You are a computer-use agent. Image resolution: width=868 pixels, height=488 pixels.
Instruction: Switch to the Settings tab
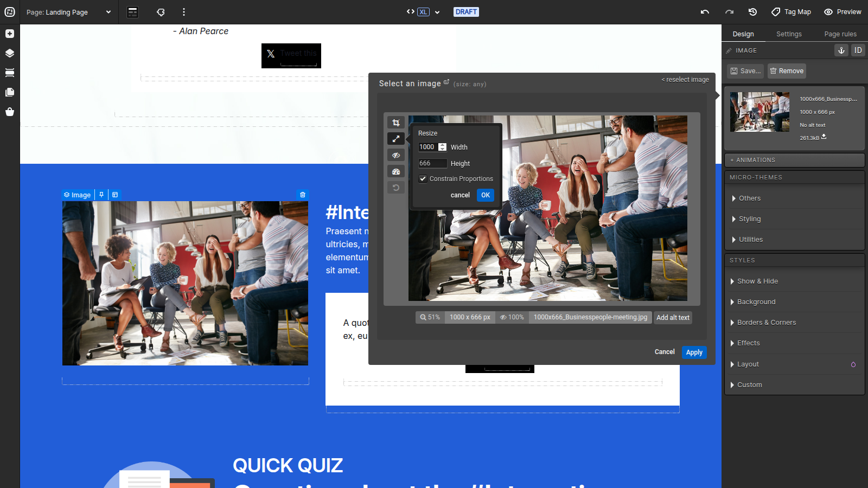coord(789,34)
